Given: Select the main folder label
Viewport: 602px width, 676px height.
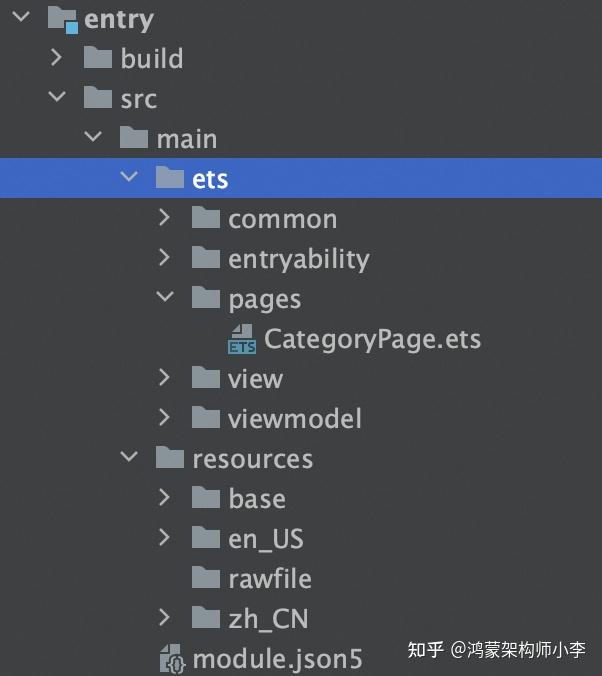Looking at the screenshot, I should [187, 138].
